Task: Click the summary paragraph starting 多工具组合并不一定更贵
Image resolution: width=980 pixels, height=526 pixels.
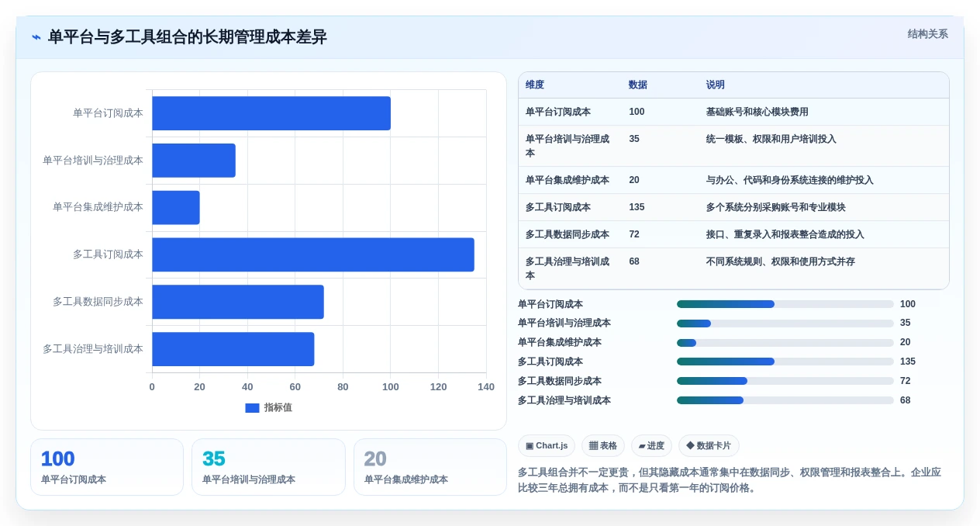Action: coord(730,480)
